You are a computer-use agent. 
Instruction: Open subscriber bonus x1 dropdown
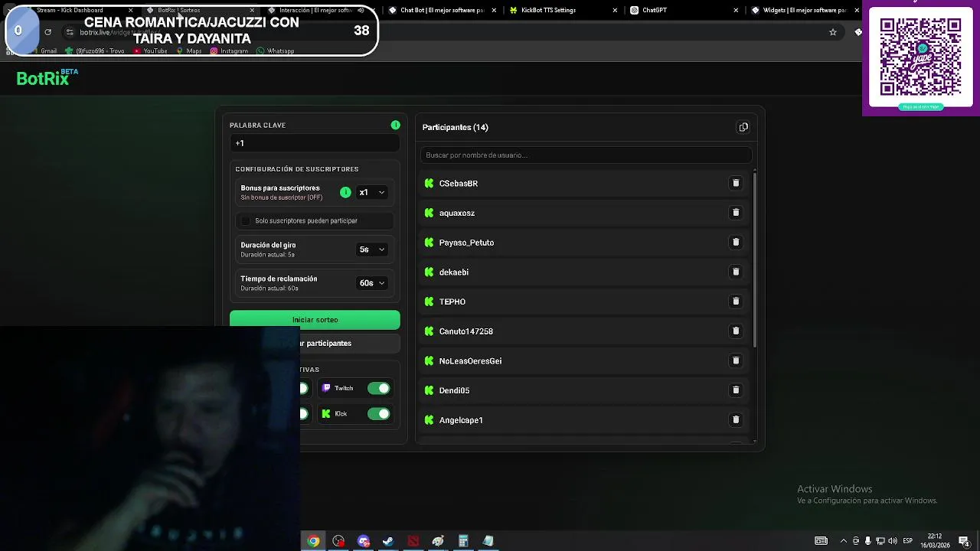point(372,192)
